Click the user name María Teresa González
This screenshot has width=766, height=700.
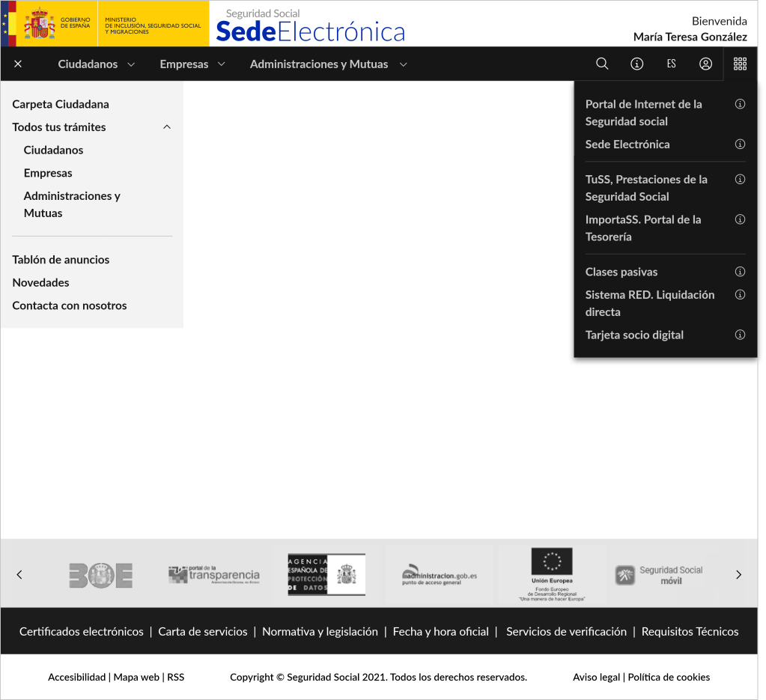click(x=690, y=37)
